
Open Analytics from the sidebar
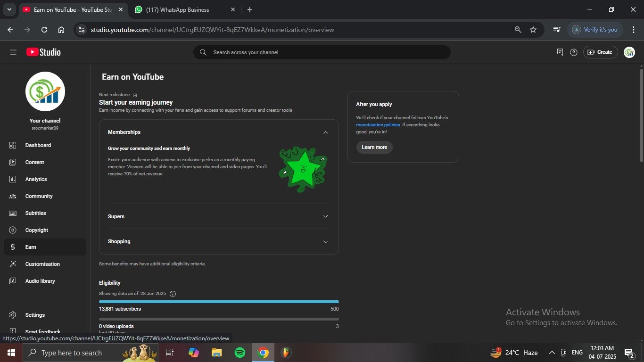pyautogui.click(x=45, y=179)
